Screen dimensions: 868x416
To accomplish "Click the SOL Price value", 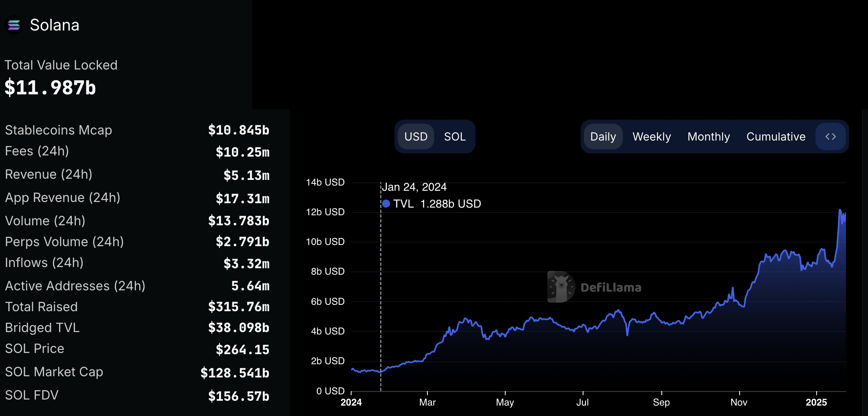I will point(242,349).
